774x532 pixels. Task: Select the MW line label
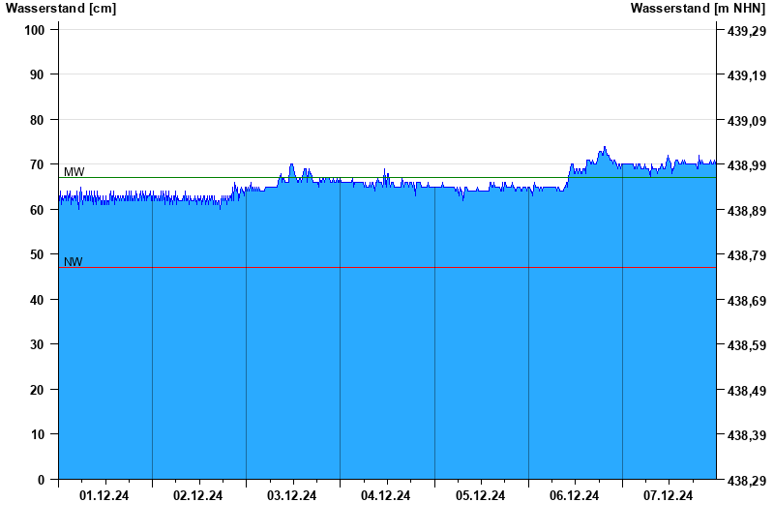(74, 172)
